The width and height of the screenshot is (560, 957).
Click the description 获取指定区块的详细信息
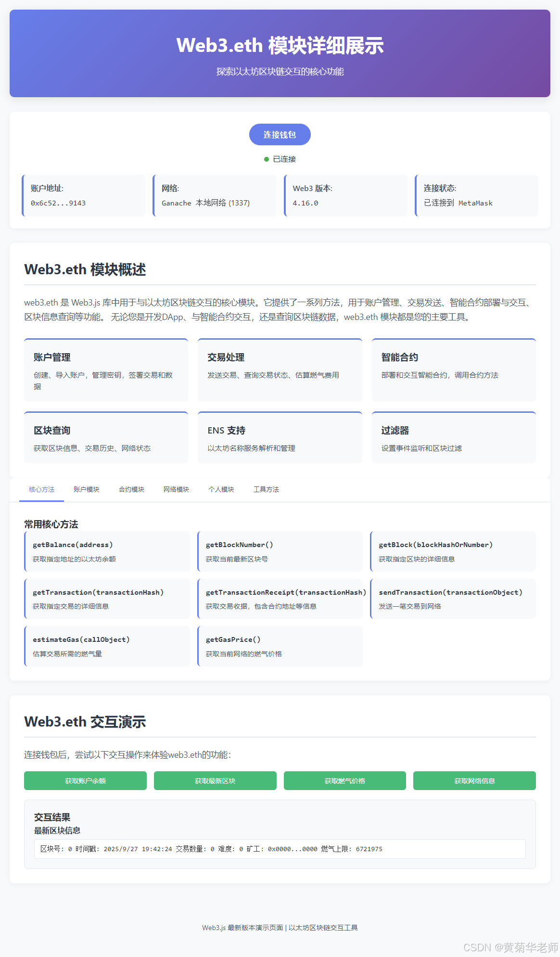pos(417,559)
